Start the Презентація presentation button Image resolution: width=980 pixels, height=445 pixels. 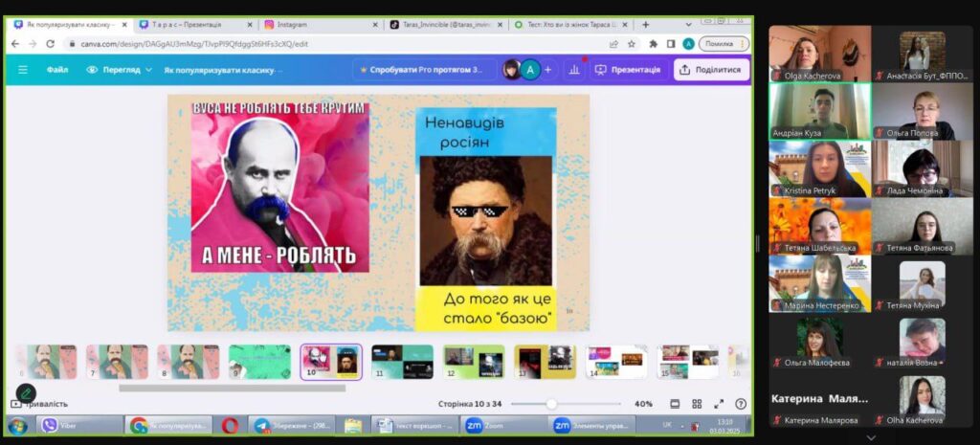click(628, 70)
